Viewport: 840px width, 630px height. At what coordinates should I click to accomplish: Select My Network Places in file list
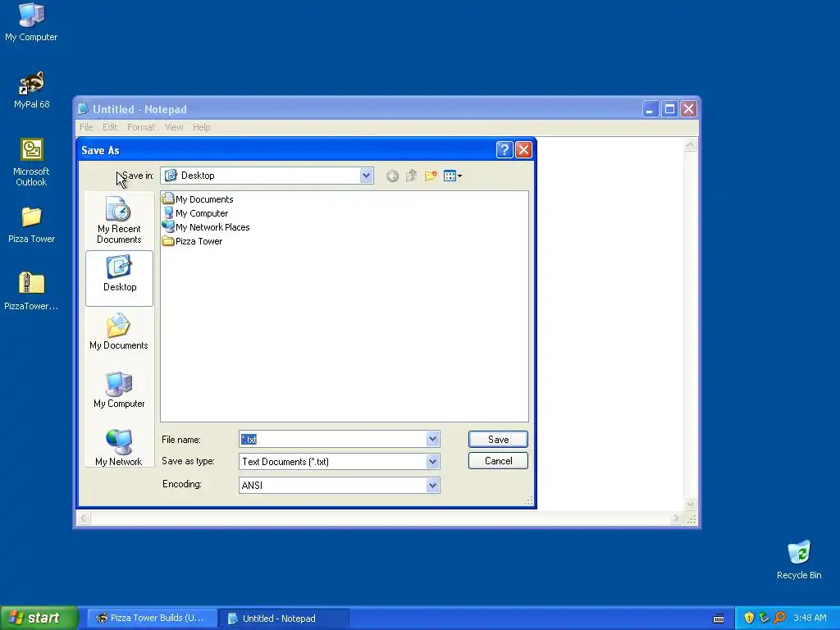point(206,227)
